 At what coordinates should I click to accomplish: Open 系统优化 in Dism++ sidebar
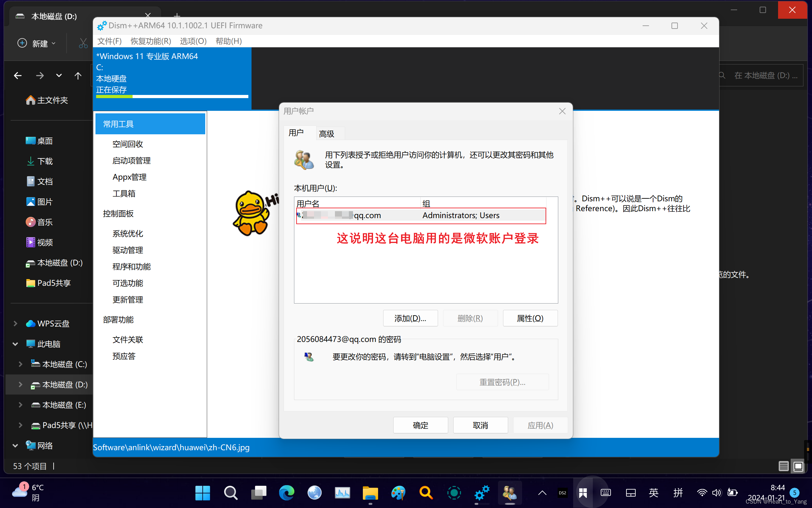128,233
